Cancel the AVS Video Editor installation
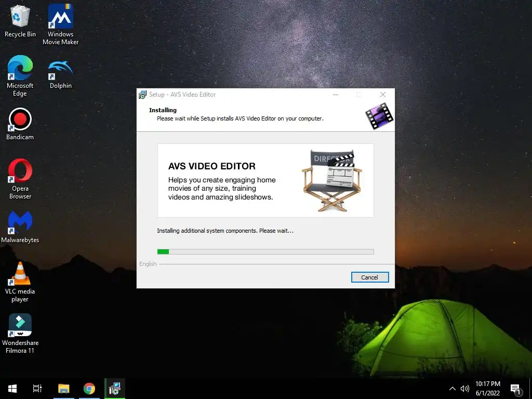The image size is (532, 399). [x=370, y=277]
